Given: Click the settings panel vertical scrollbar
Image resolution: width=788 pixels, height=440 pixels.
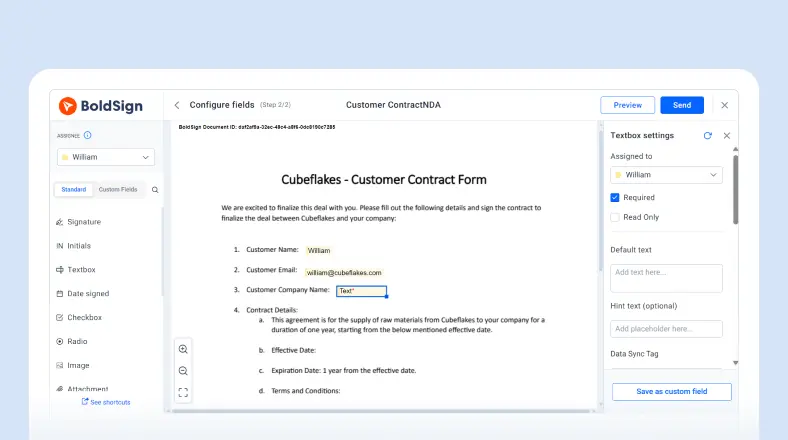Looking at the screenshot, I should tap(735, 189).
